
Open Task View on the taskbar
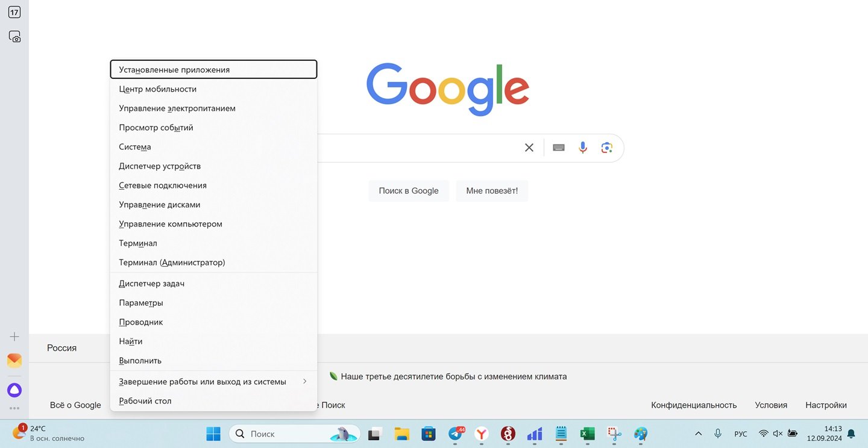(376, 434)
